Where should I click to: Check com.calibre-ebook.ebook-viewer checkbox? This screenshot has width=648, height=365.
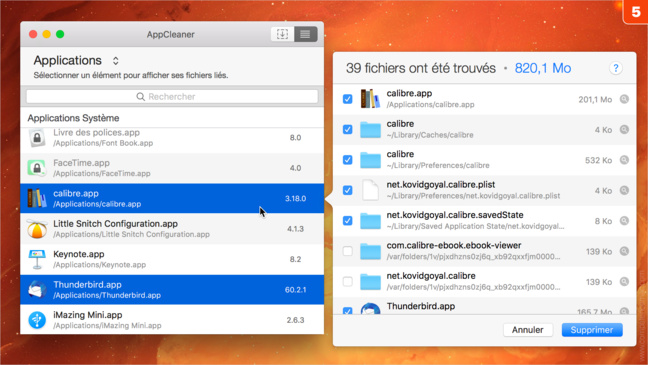pyautogui.click(x=348, y=251)
